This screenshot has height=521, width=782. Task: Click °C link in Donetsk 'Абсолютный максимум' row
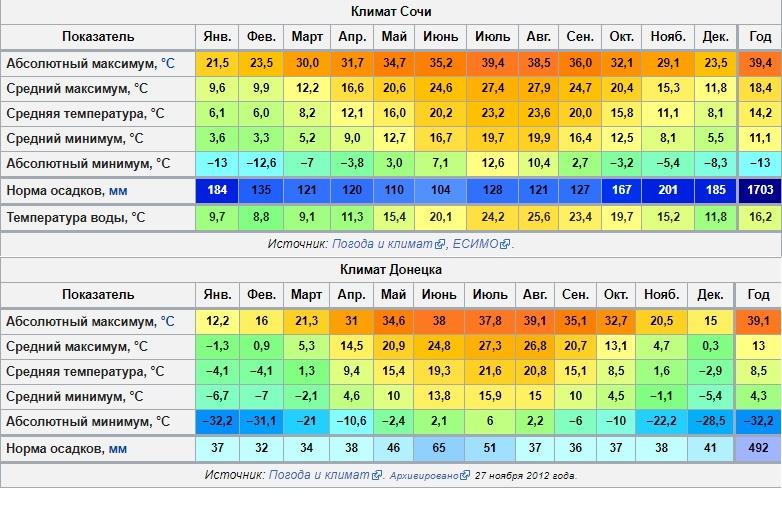tap(168, 321)
